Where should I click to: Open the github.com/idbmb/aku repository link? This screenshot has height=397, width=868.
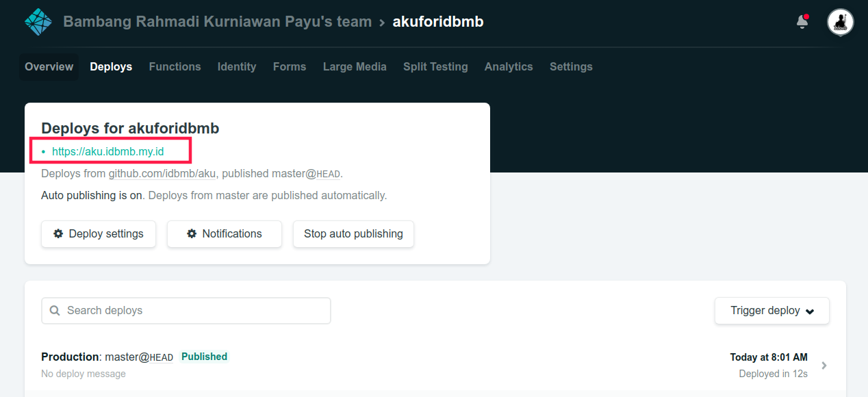click(162, 174)
